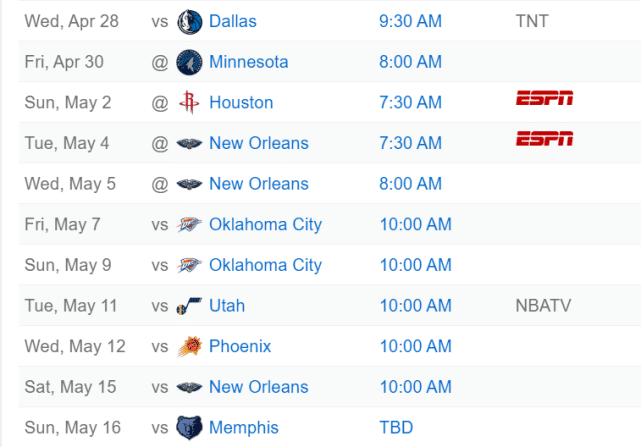Click the 9:30 AM game time link

tap(410, 21)
